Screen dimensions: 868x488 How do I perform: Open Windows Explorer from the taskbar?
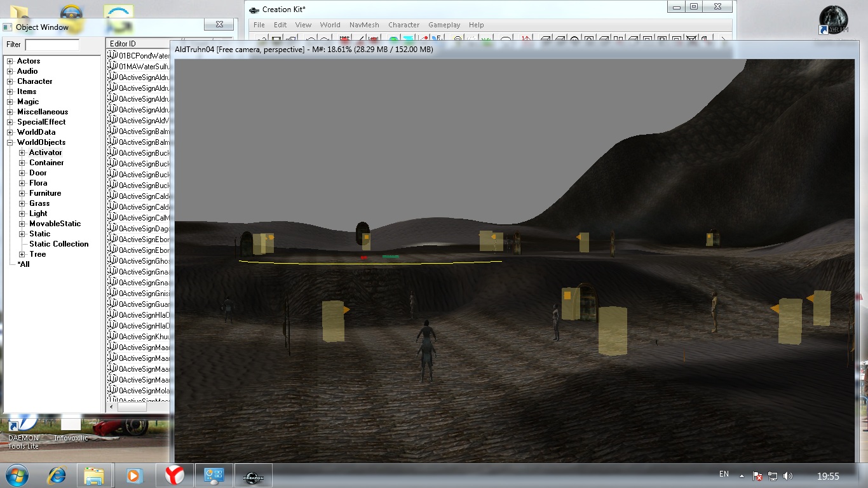pos(95,475)
